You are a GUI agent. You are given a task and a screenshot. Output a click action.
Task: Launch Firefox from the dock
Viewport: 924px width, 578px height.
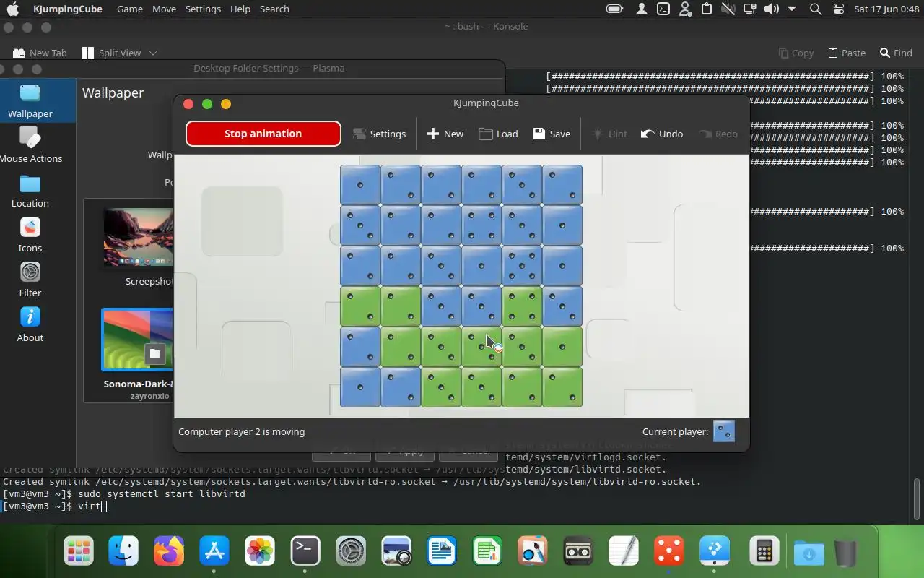tap(169, 551)
